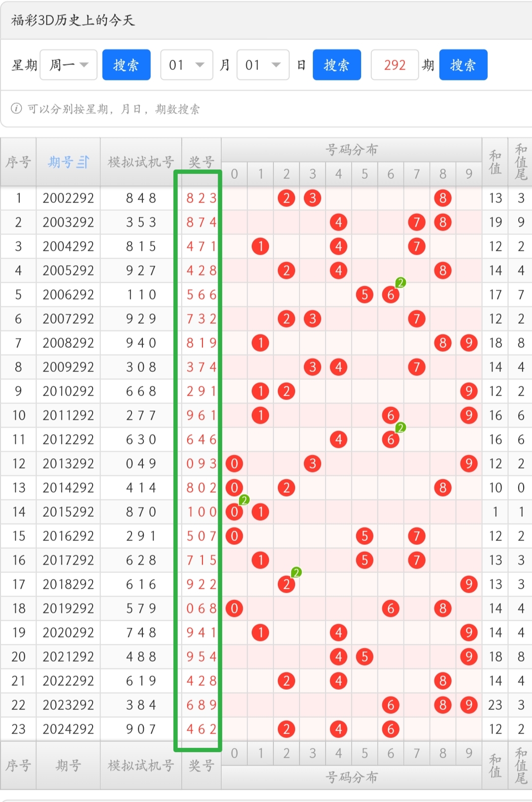Viewport: 532px width, 802px height.
Task: Click red ball 5 in row 2021292
Action: [365, 657]
